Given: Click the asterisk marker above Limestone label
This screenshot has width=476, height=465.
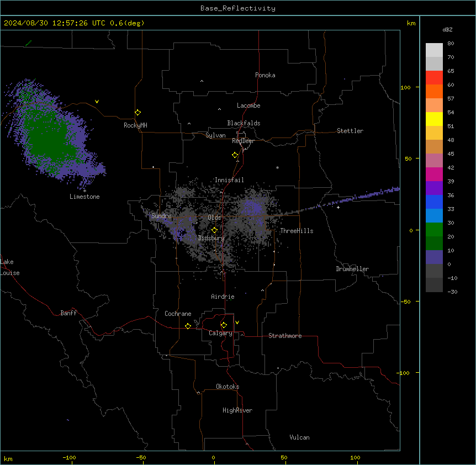Looking at the screenshot, I should point(84,191).
